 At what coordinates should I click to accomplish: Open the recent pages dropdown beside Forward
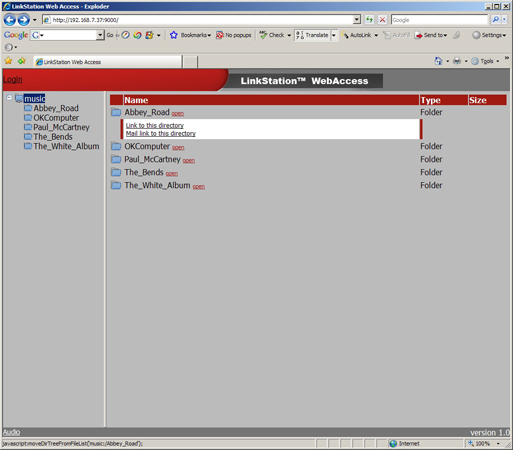[34, 20]
